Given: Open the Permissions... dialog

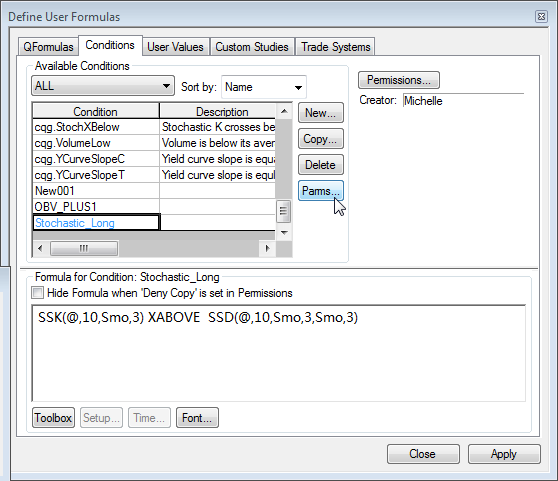Looking at the screenshot, I should 399,80.
